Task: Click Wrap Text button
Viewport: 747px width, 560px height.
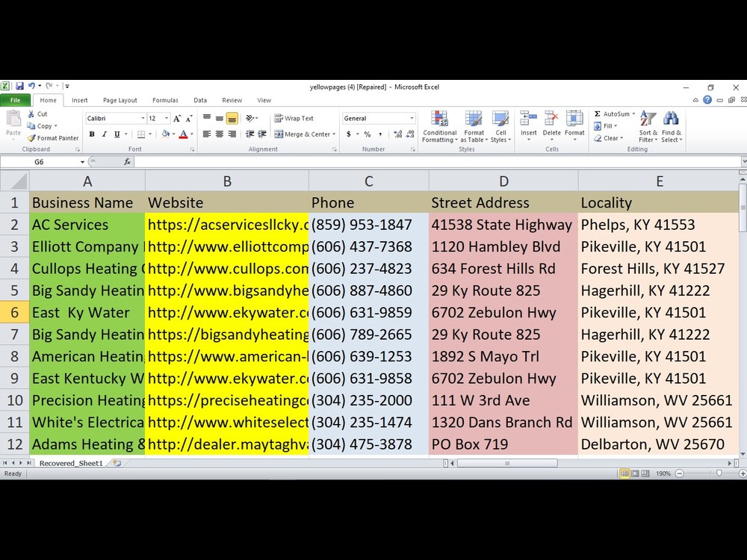Action: pos(294,118)
